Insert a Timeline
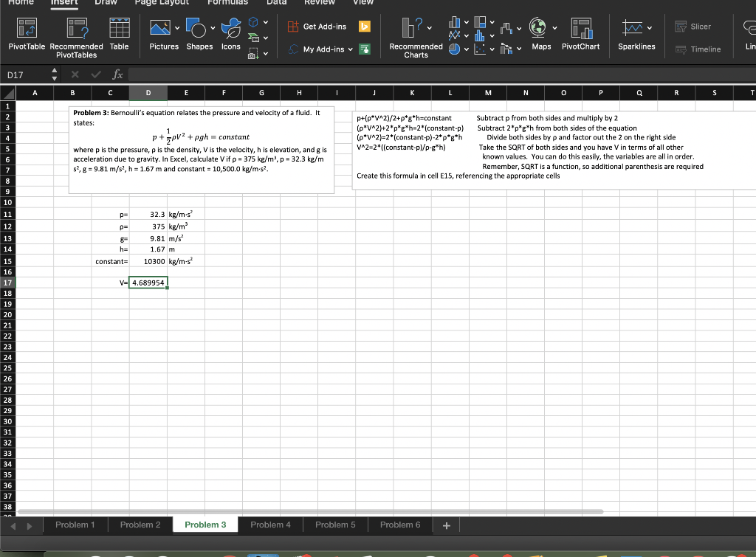Screen dimensions: 756x557 [697, 49]
